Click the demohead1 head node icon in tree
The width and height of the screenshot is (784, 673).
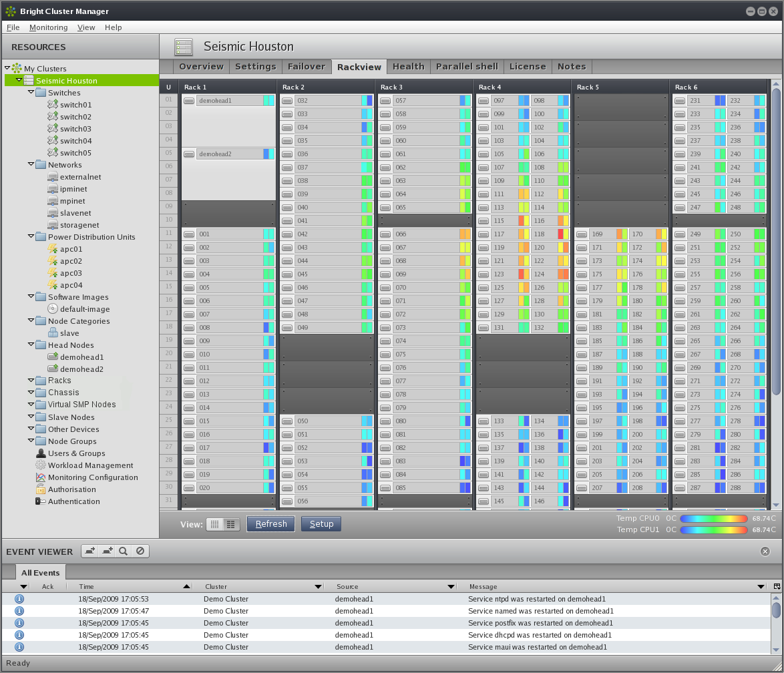pyautogui.click(x=53, y=357)
